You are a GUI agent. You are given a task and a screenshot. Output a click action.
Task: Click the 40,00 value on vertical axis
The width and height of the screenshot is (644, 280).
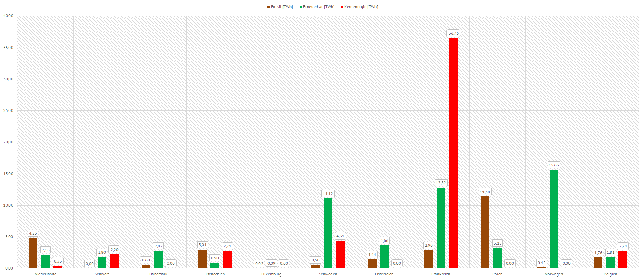click(x=8, y=16)
